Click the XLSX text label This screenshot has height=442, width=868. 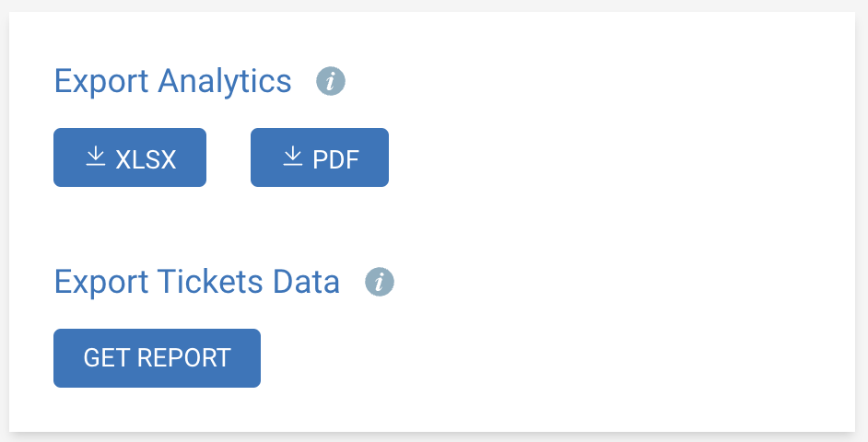[146, 160]
